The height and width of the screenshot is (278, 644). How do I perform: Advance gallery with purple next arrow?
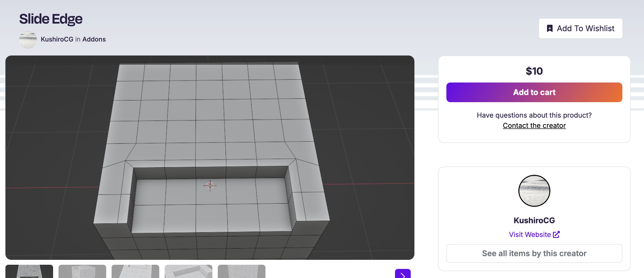[403, 274]
